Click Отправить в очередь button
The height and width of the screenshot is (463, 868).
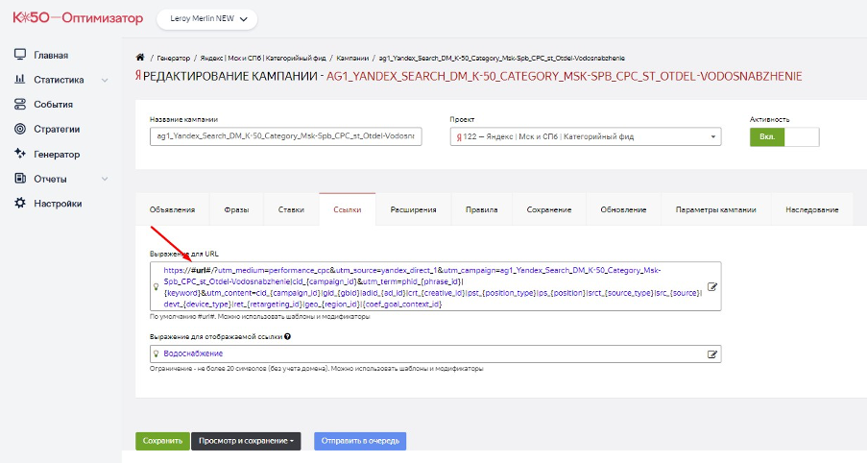tap(360, 441)
